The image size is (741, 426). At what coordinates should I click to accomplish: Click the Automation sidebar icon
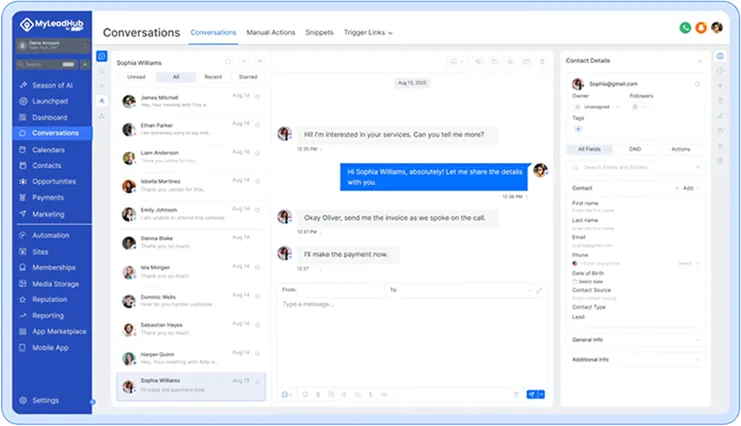tap(23, 235)
